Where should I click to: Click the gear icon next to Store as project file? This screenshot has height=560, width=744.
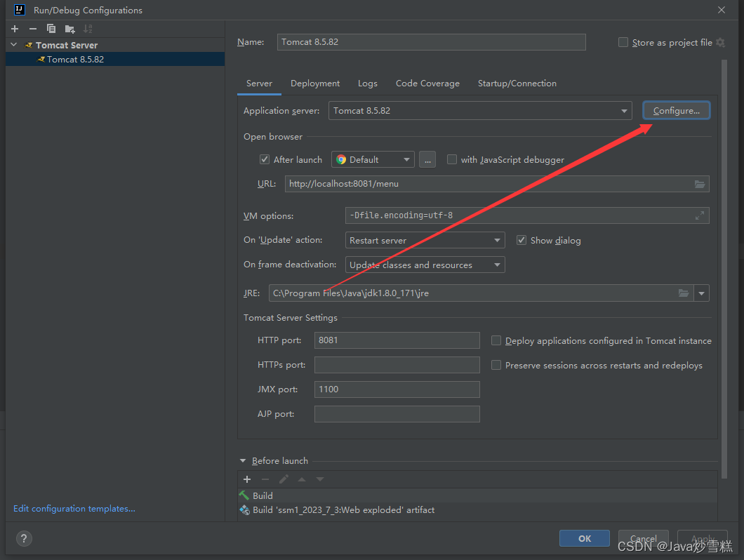[x=720, y=42]
